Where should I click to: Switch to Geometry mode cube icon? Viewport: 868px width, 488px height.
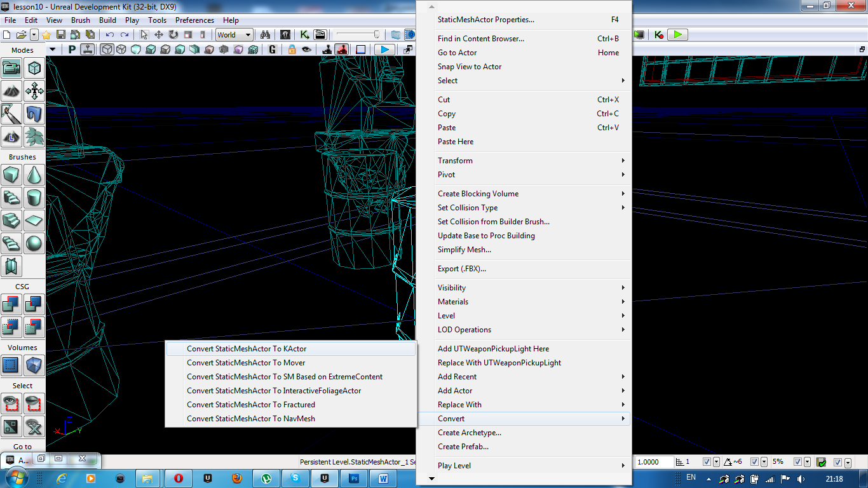34,68
